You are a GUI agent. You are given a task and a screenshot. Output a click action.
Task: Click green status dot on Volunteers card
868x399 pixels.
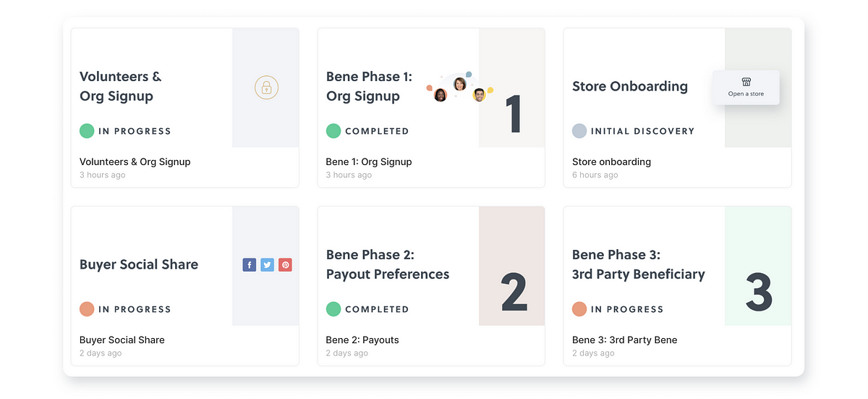pyautogui.click(x=87, y=131)
